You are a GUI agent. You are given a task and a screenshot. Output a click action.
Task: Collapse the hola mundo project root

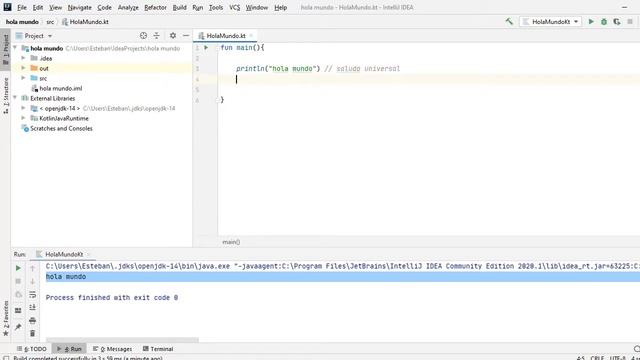coord(15,48)
